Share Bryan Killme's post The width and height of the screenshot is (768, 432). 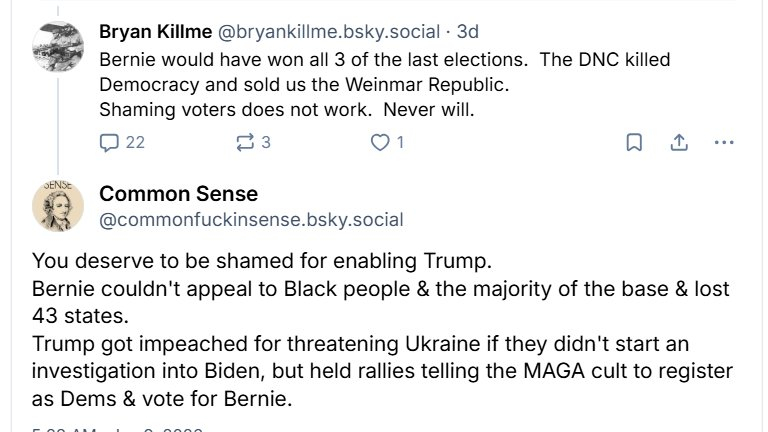pyautogui.click(x=678, y=143)
